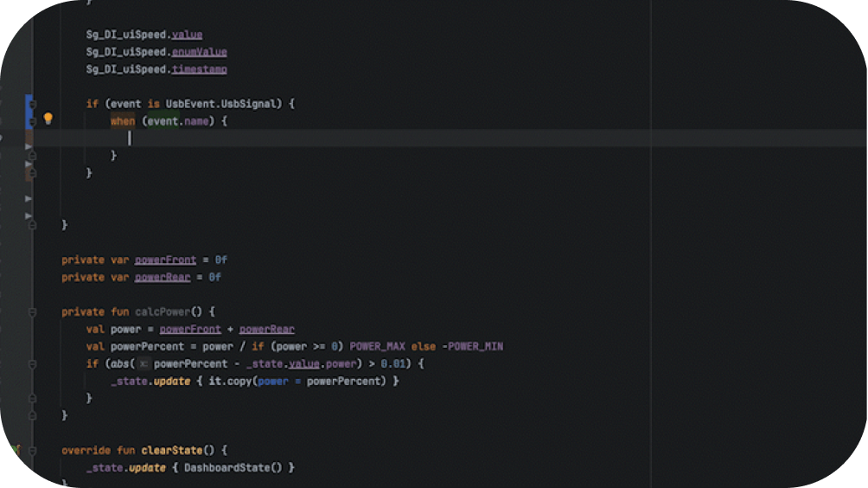The width and height of the screenshot is (868, 488).
Task: Click the powerRear variable declaration
Action: 162,277
